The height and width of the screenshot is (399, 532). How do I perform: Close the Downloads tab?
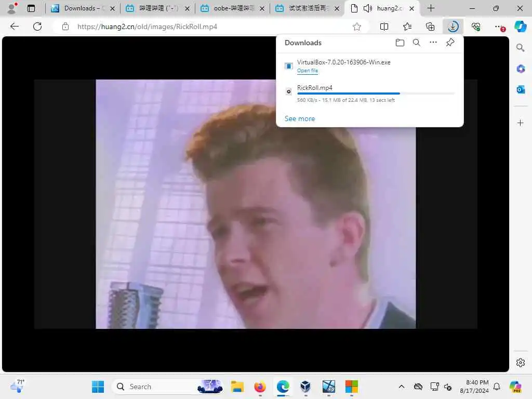pos(112,8)
